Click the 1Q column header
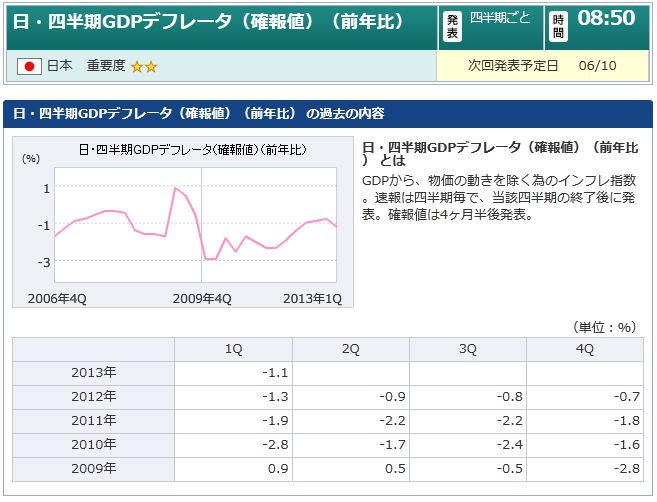The height and width of the screenshot is (502, 657). [233, 349]
